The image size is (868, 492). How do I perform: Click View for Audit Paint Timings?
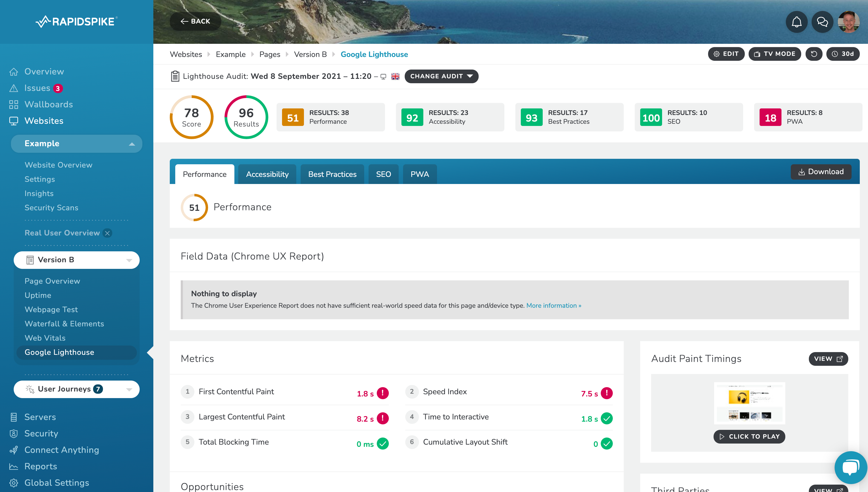point(829,359)
